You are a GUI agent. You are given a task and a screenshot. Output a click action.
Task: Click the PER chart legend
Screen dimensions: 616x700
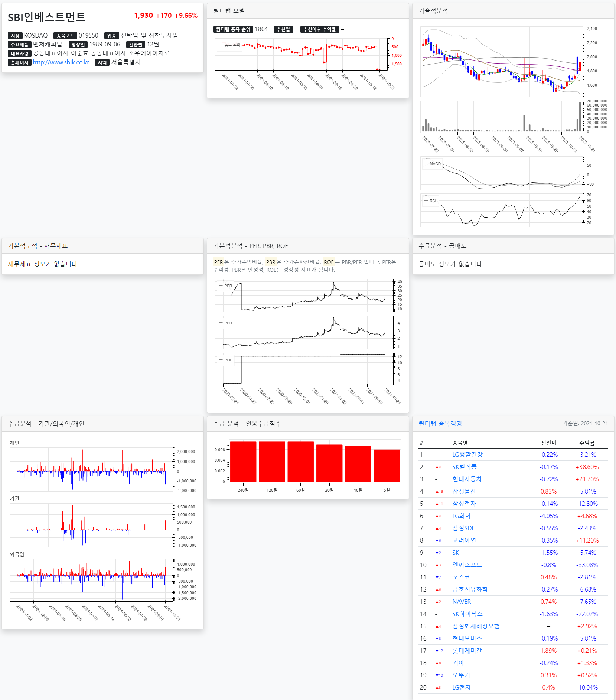click(225, 286)
